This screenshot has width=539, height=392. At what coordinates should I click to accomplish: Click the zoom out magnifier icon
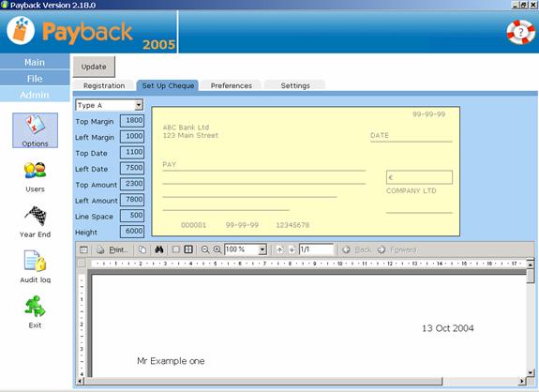205,249
